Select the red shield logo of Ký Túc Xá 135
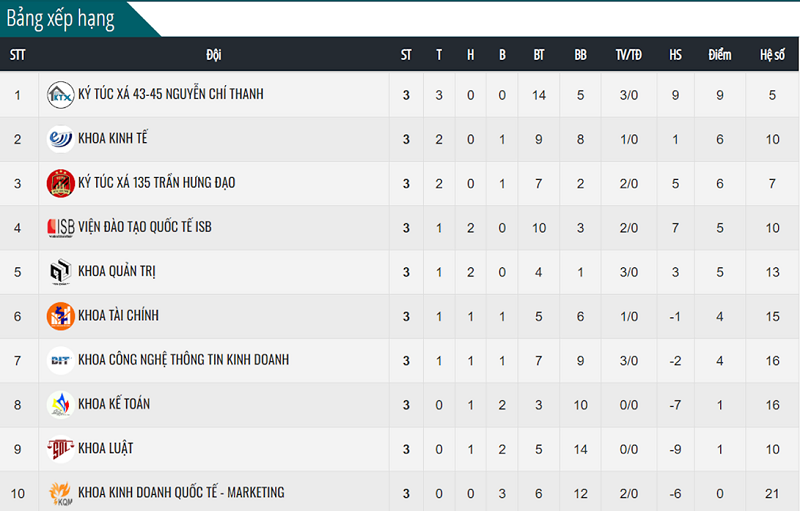 click(60, 184)
